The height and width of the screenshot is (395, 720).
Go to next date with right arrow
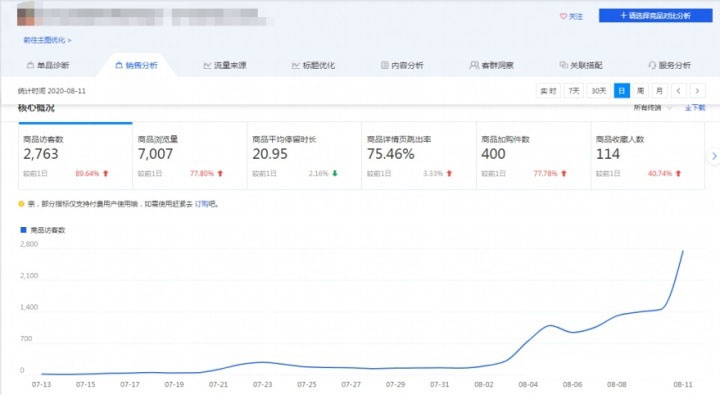click(697, 90)
